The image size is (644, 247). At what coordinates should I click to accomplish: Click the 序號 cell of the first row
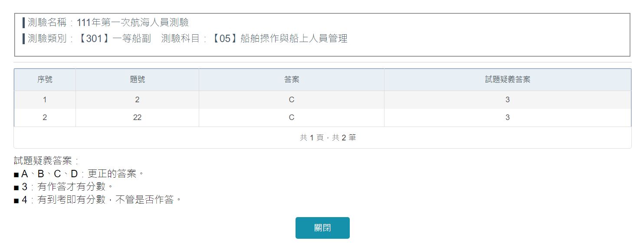click(45, 100)
